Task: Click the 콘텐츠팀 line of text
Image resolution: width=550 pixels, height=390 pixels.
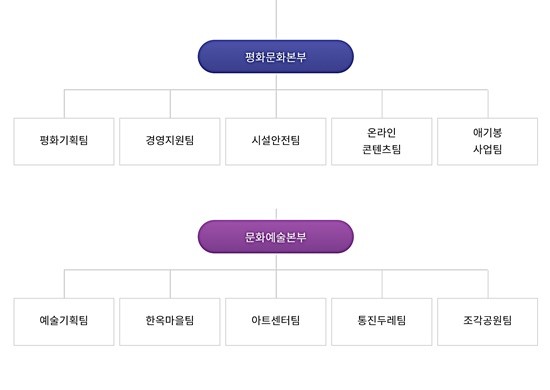Action: pos(382,149)
